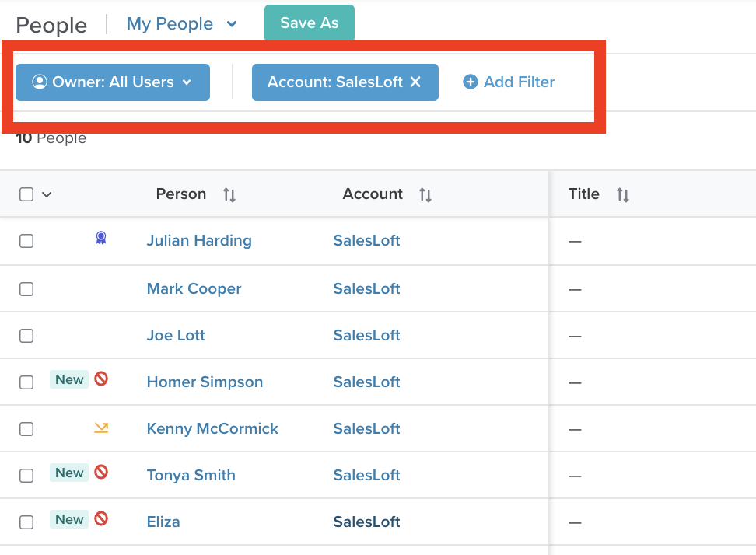Click the do-not-contact icon beside Homer Simpson

[100, 379]
